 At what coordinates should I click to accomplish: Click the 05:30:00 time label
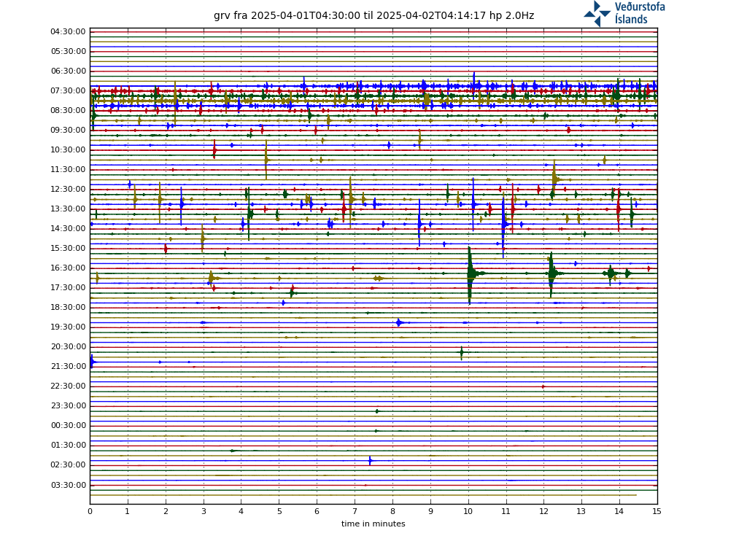point(68,52)
